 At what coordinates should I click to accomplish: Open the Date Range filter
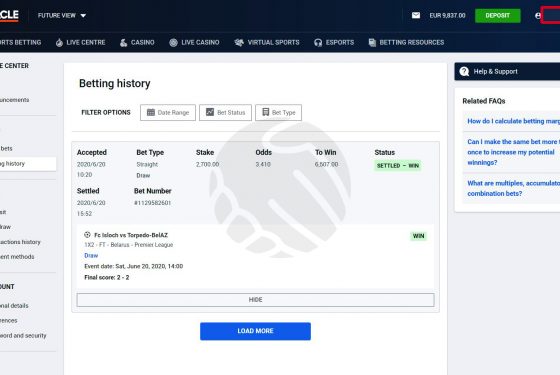[x=168, y=112]
